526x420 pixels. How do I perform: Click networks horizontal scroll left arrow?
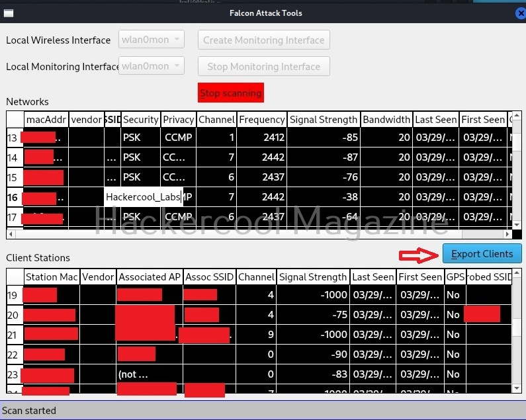11,234
